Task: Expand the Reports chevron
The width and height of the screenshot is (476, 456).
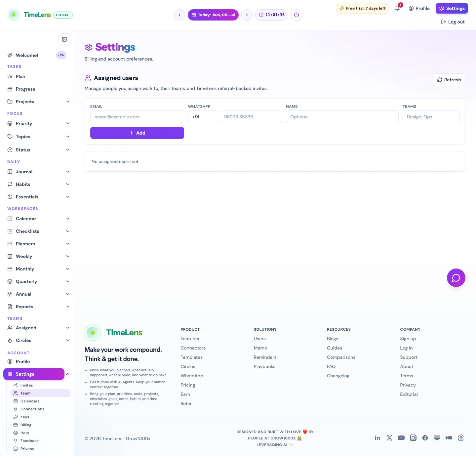Action: point(68,307)
